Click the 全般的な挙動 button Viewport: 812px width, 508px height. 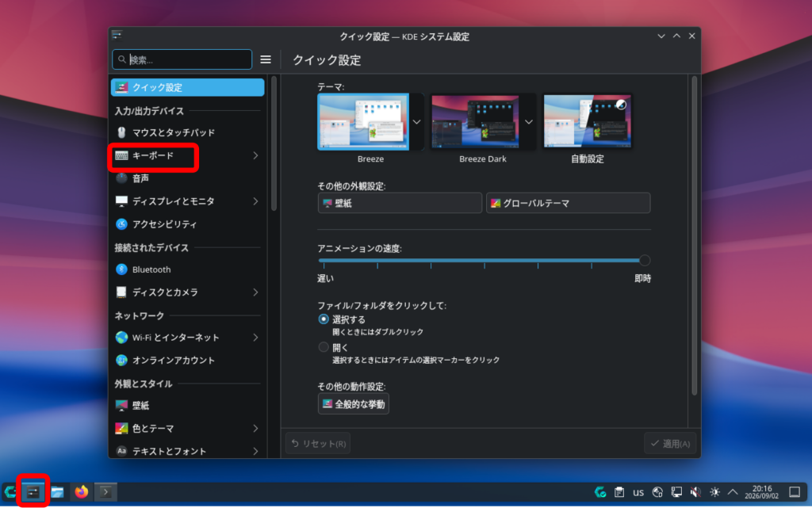tap(353, 404)
